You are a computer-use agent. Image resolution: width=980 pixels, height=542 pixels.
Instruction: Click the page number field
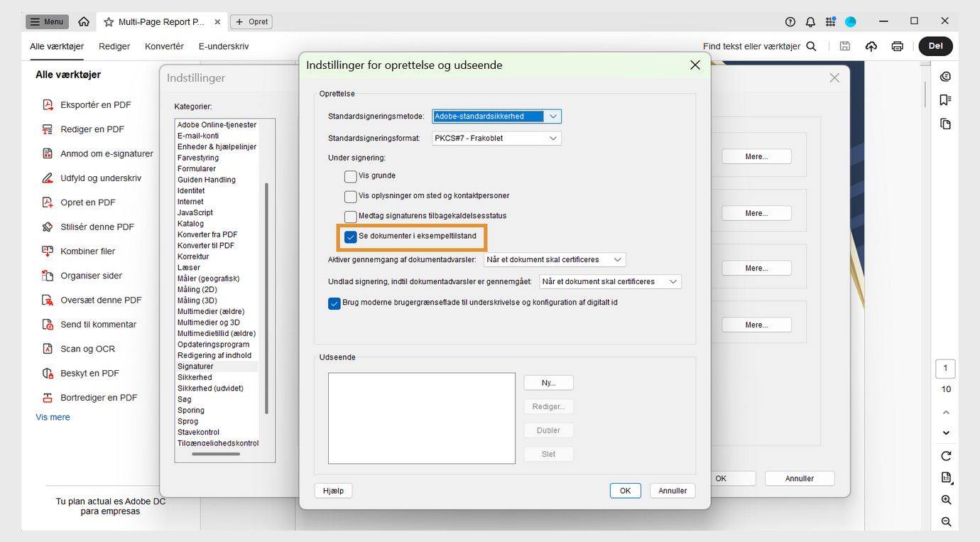945,369
